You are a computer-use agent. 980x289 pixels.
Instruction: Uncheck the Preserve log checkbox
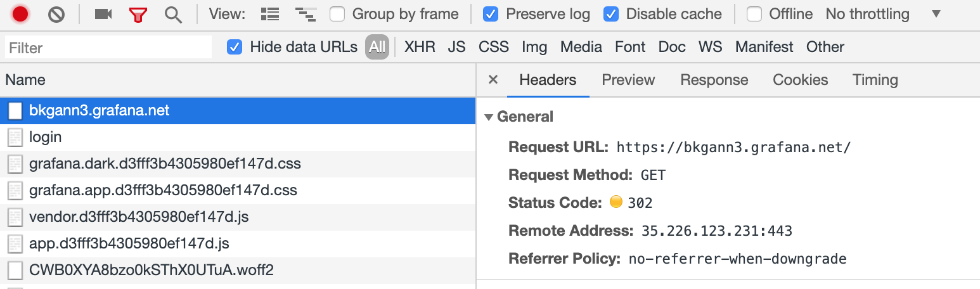491,14
